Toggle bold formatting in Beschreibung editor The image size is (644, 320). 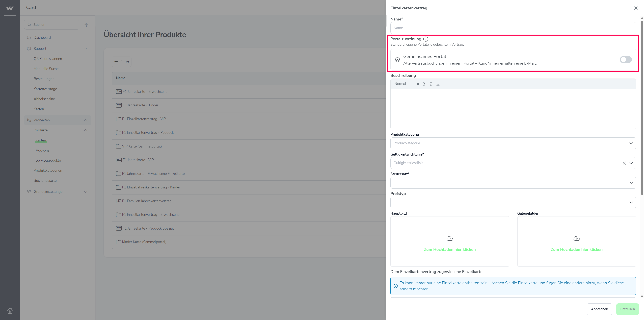[x=423, y=84]
